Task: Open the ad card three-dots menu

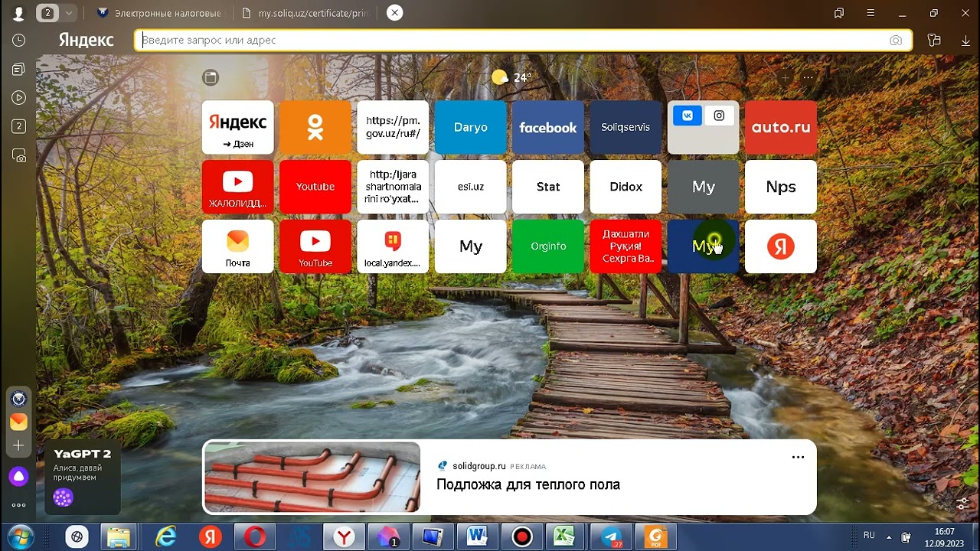Action: [798, 457]
